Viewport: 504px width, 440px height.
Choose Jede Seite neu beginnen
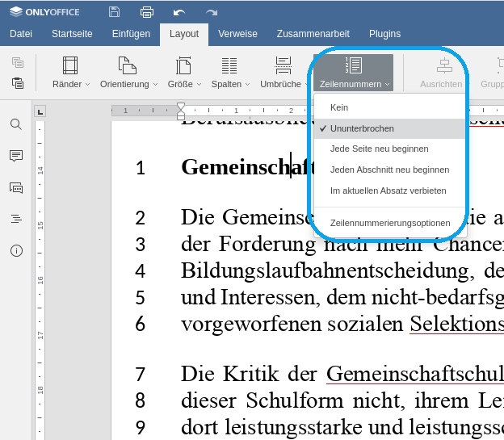click(390, 149)
